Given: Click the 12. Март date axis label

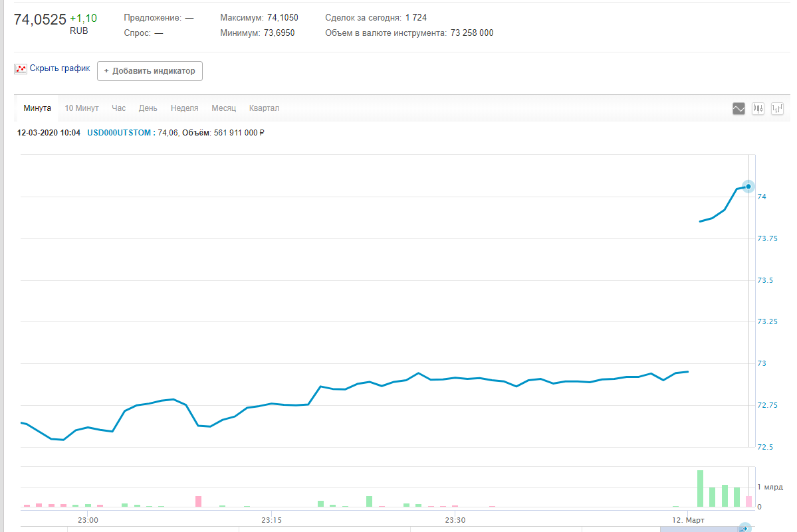Looking at the screenshot, I should point(688,520).
